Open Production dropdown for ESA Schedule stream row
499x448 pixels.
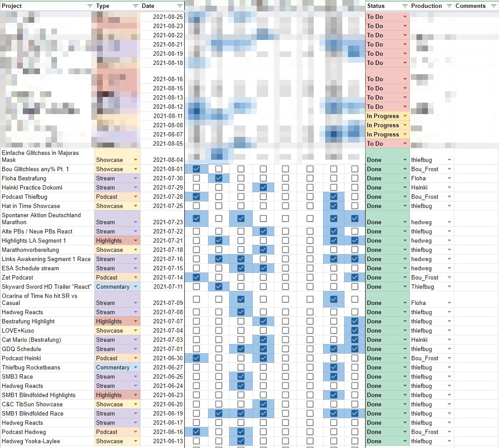(449, 269)
